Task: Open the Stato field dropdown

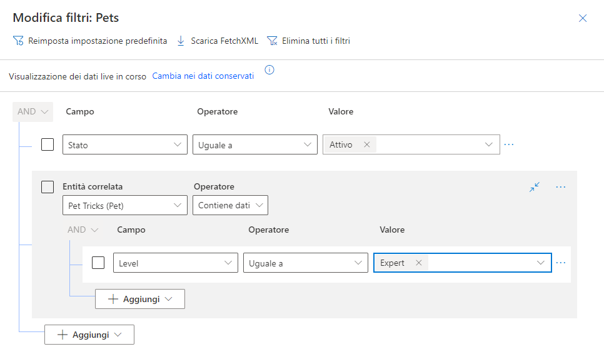Action: 124,144
